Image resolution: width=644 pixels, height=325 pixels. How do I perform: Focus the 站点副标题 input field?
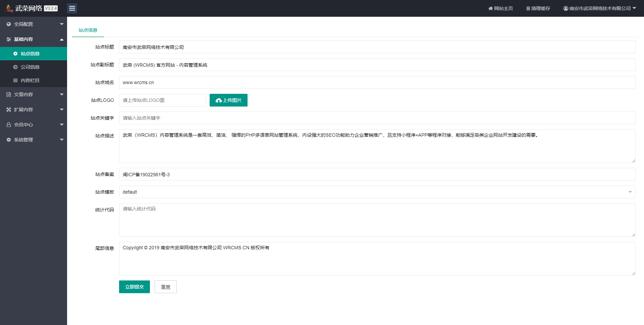(377, 65)
